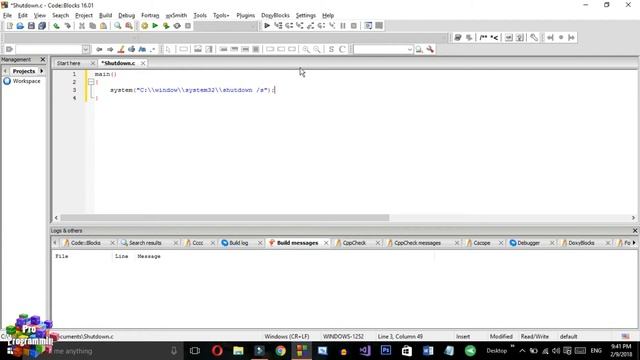This screenshot has height=360, width=640.
Task: Click the Abort build icon
Action: pyautogui.click(x=188, y=26)
